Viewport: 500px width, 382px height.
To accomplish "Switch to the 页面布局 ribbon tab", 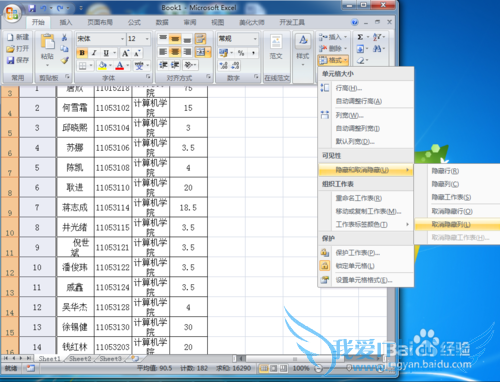I will [x=100, y=22].
